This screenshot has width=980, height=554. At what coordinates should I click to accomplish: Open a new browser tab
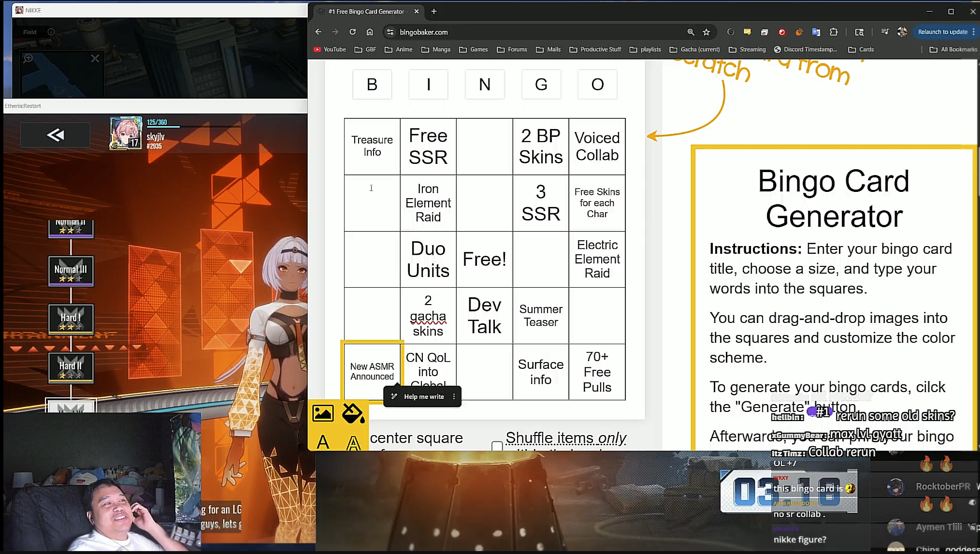click(434, 11)
